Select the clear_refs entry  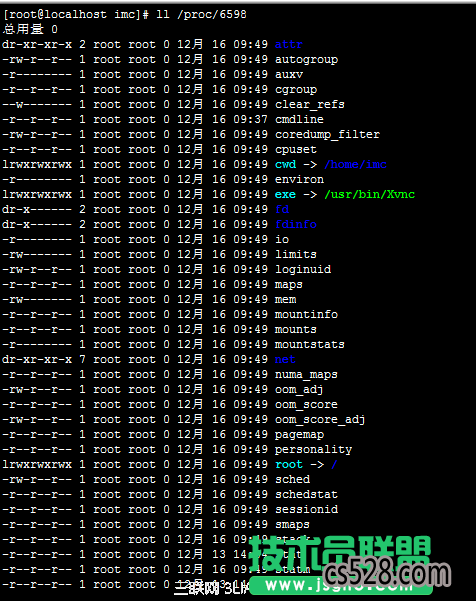[x=310, y=104]
